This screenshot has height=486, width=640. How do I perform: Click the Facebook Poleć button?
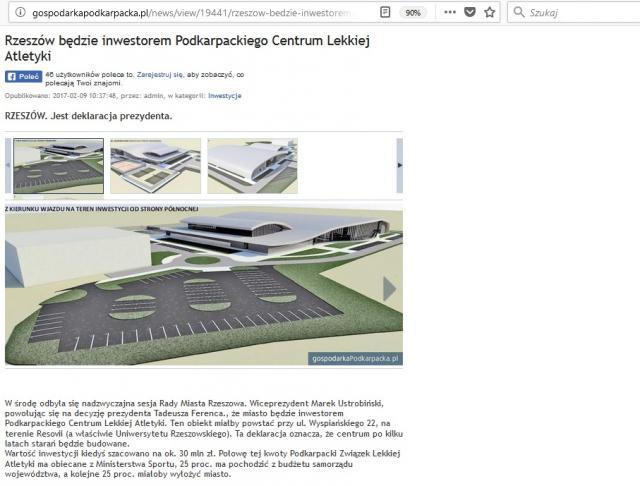tap(23, 76)
